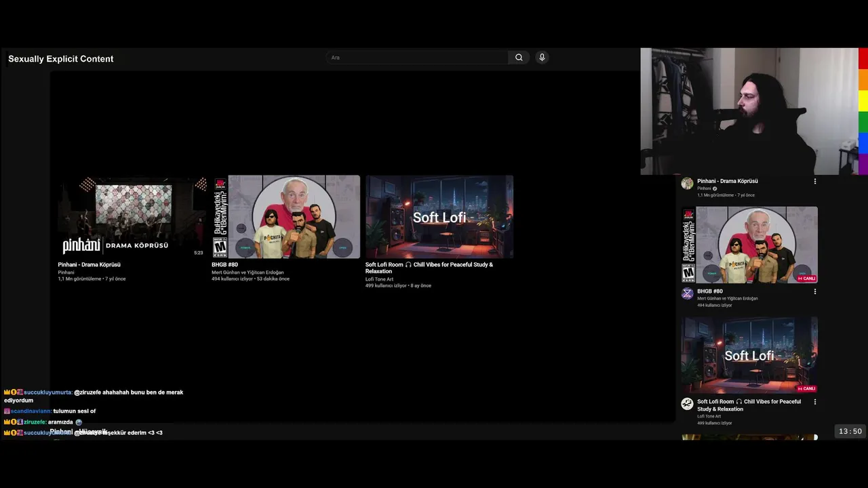Click main grid title Soft Lofi Room Chill Vibes
The image size is (868, 488).
click(x=429, y=268)
